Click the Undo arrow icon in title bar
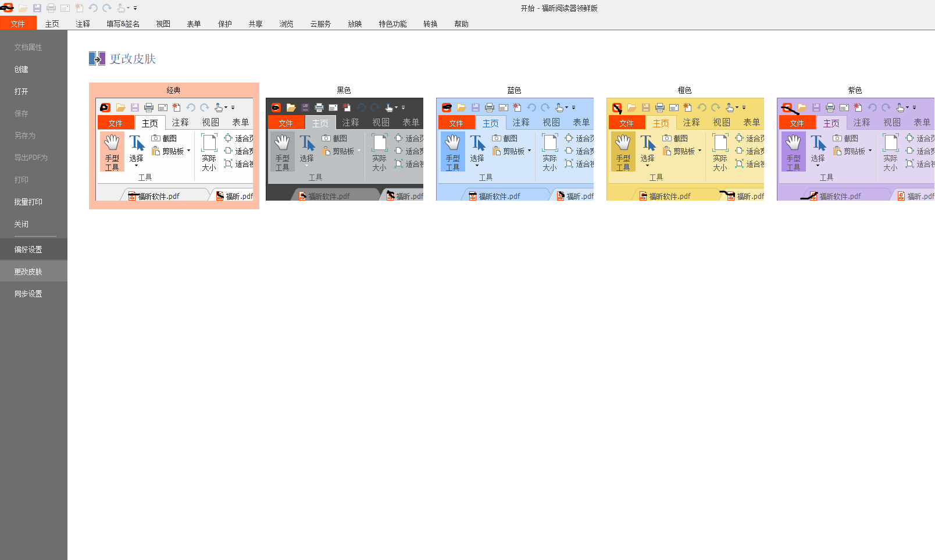This screenshot has height=560, width=935. [93, 8]
